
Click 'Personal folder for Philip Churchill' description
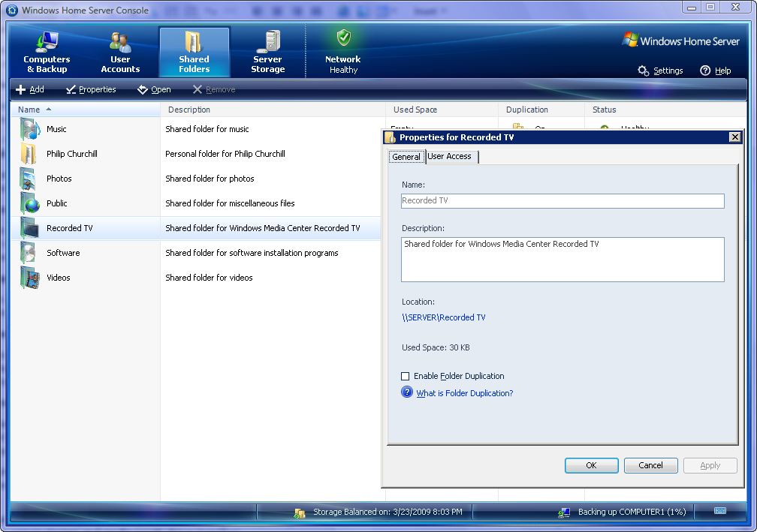(x=225, y=154)
